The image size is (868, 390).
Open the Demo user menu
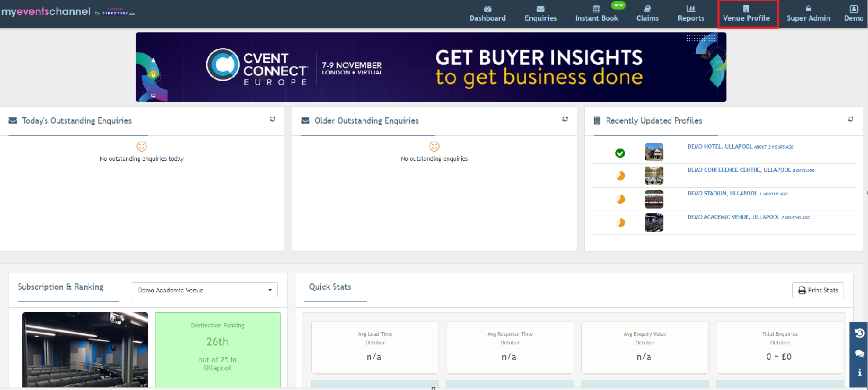854,14
